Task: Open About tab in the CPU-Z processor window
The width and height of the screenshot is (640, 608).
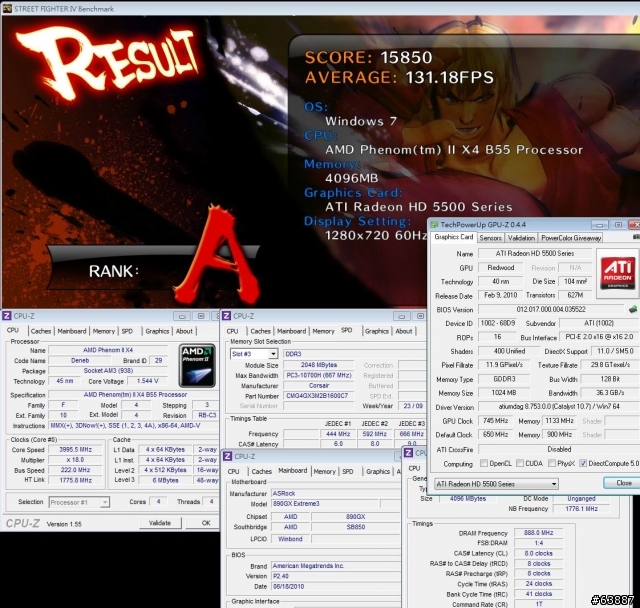Action: (184, 331)
